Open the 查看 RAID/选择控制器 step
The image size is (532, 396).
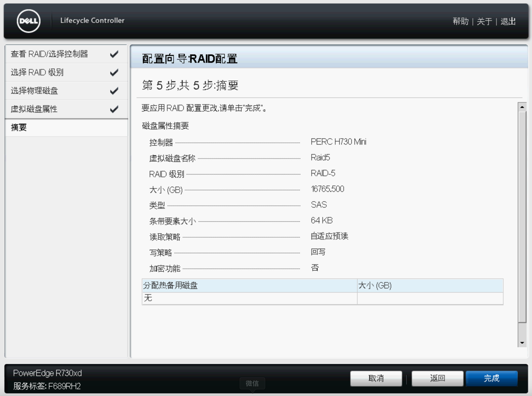(49, 54)
